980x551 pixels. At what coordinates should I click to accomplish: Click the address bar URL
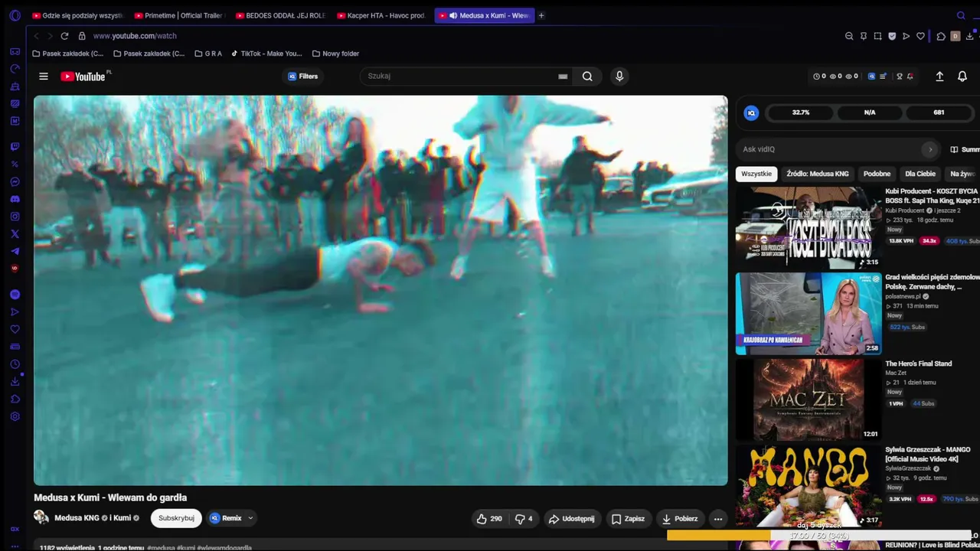pos(135,36)
